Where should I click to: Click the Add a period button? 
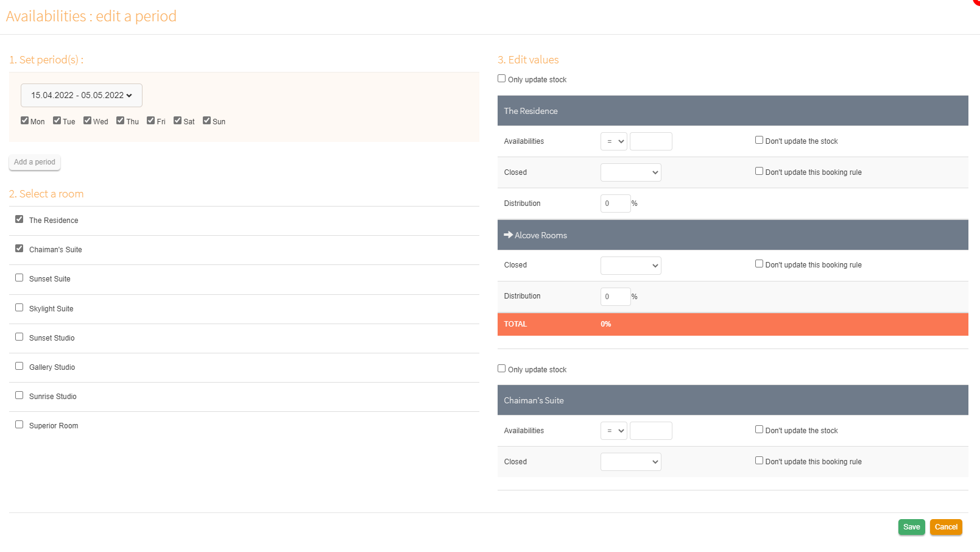click(35, 162)
